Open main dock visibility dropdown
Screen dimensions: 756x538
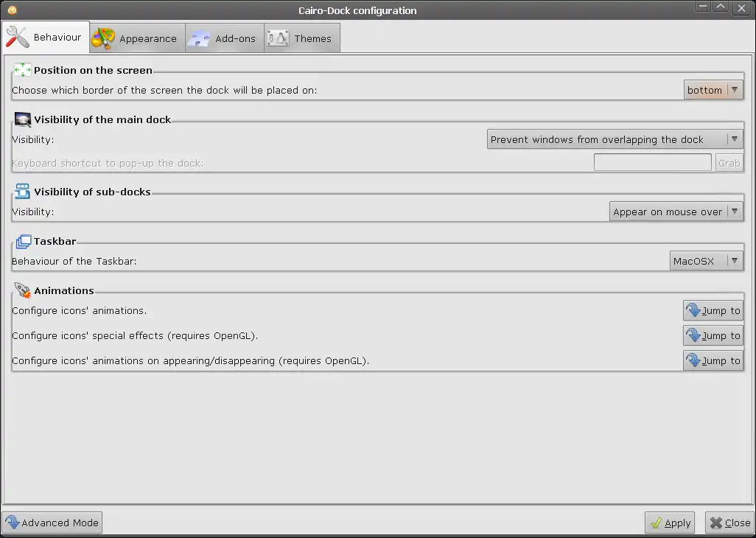615,139
